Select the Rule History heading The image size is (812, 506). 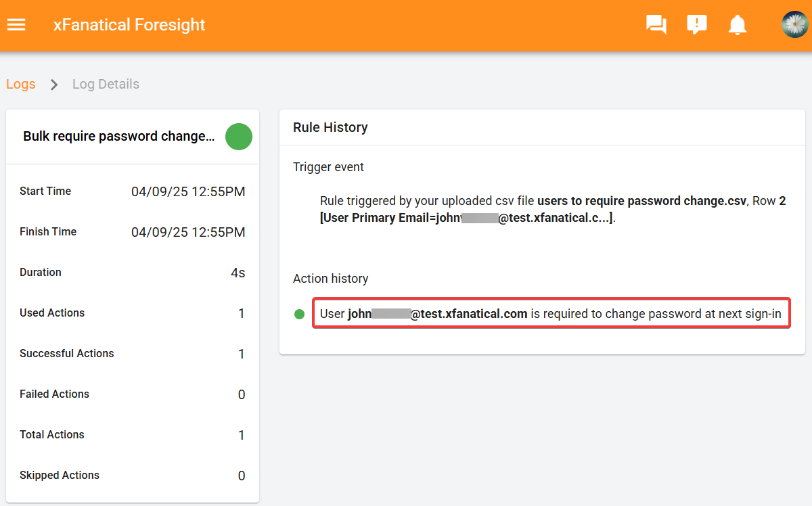[x=330, y=127]
